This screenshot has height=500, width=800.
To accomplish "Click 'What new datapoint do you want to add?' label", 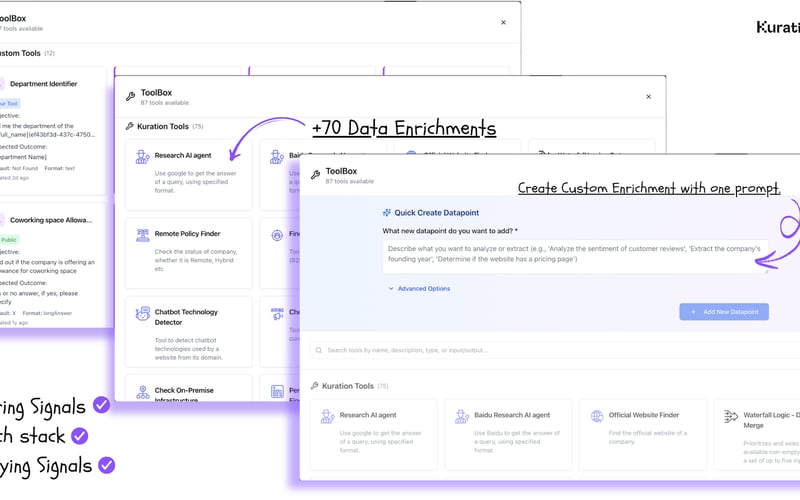I will click(x=450, y=231).
